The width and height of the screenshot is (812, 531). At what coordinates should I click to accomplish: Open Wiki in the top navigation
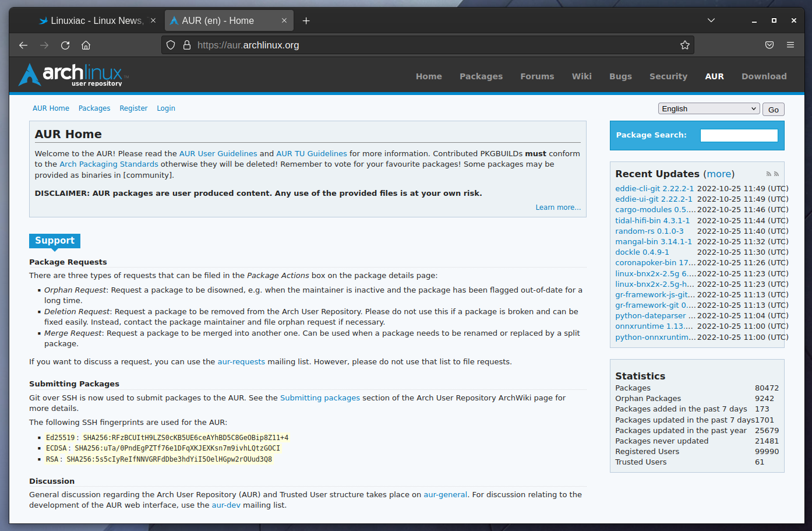point(581,76)
